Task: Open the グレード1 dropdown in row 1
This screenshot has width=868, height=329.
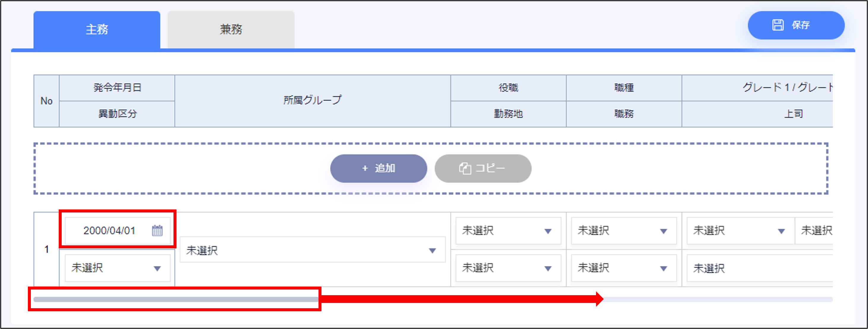Action: tap(740, 231)
